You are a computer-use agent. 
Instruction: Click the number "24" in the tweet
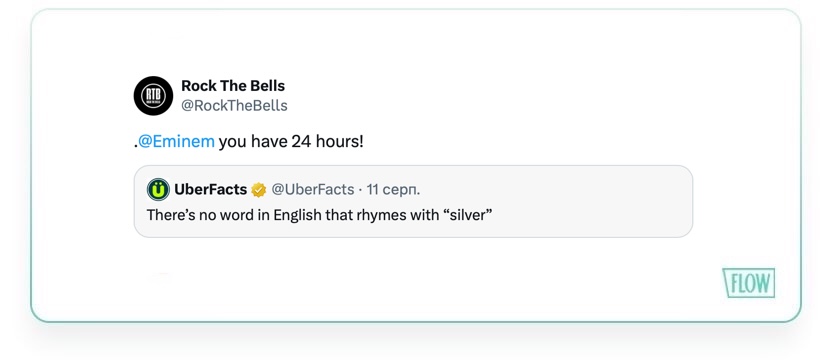click(301, 142)
